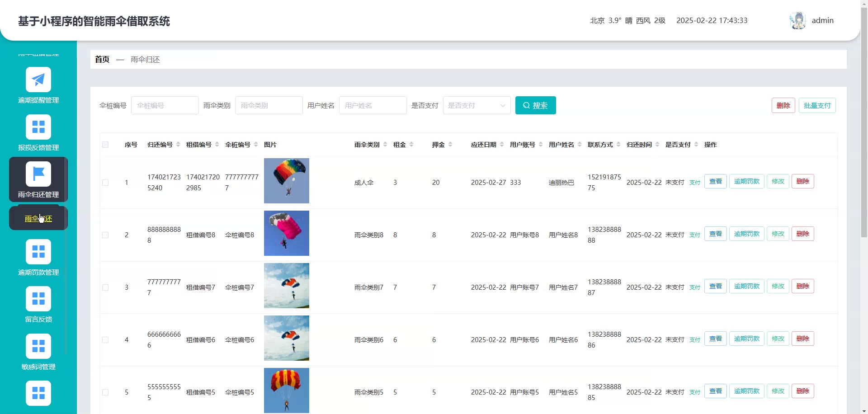Sort by 用户姓名 column arrows
The height and width of the screenshot is (414, 868).
pyautogui.click(x=580, y=145)
